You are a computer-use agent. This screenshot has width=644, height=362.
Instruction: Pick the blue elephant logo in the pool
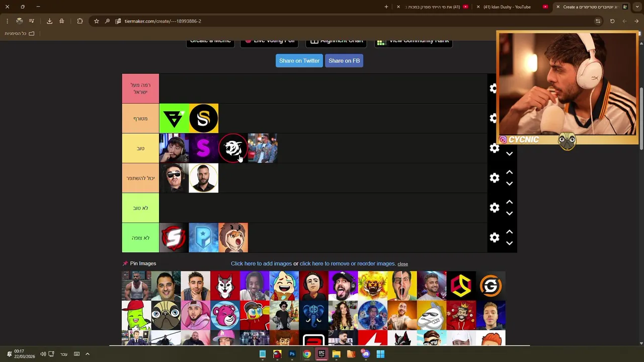(x=313, y=315)
